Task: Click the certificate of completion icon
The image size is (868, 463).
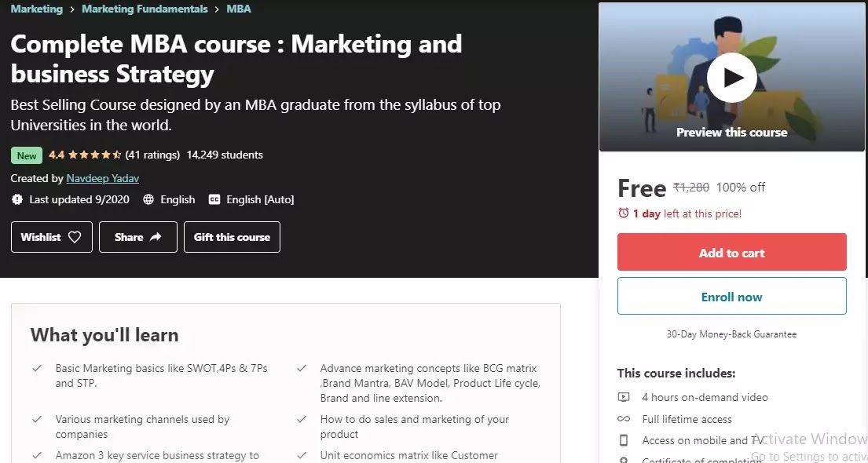Action: pos(625,460)
